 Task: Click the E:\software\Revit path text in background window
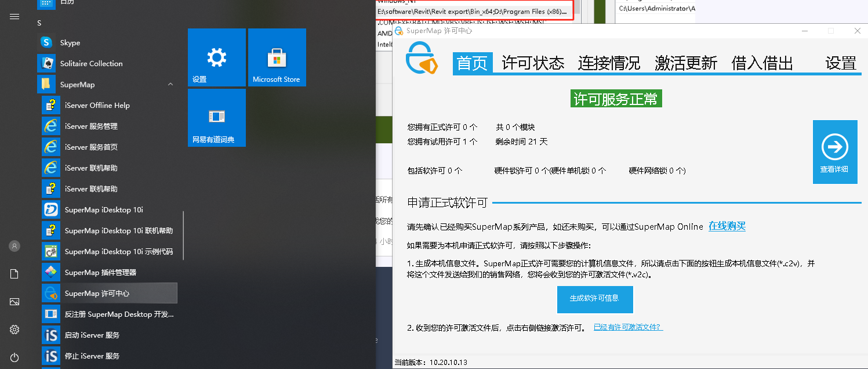(x=472, y=12)
